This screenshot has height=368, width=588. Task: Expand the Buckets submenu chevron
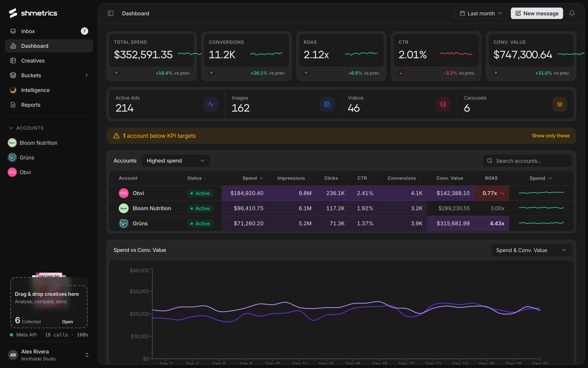pos(87,75)
